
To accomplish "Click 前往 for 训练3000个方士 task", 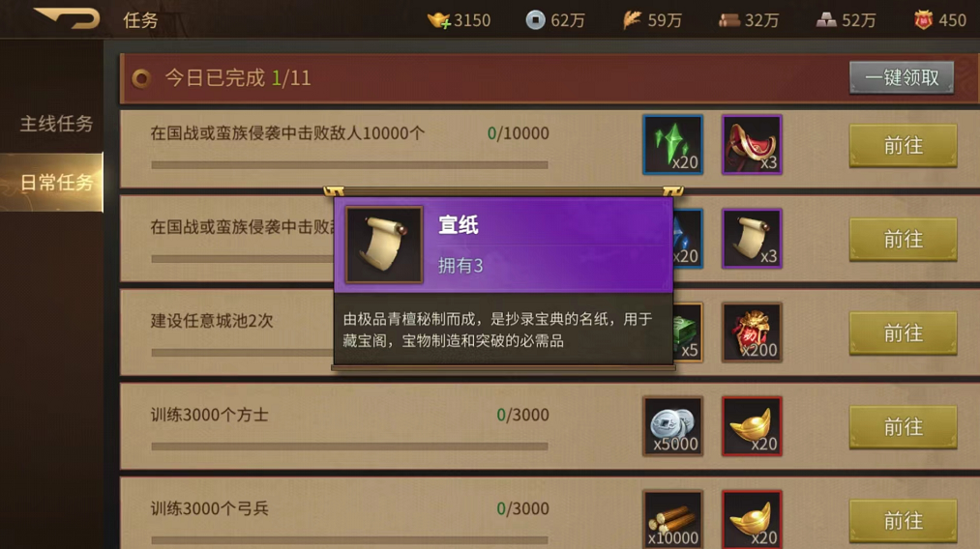I will coord(904,427).
